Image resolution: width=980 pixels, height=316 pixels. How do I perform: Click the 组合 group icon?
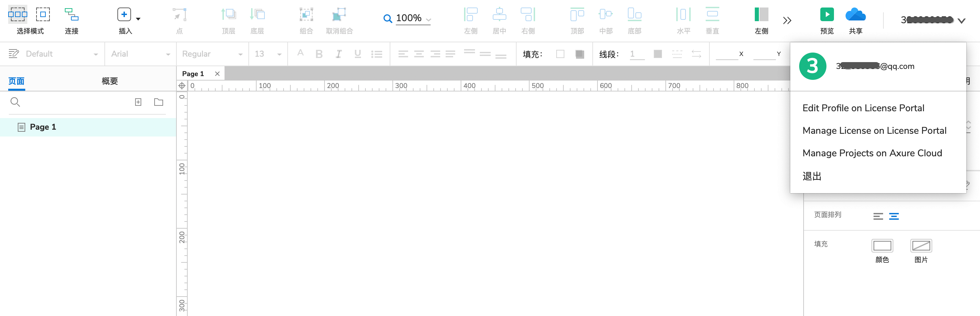click(306, 14)
